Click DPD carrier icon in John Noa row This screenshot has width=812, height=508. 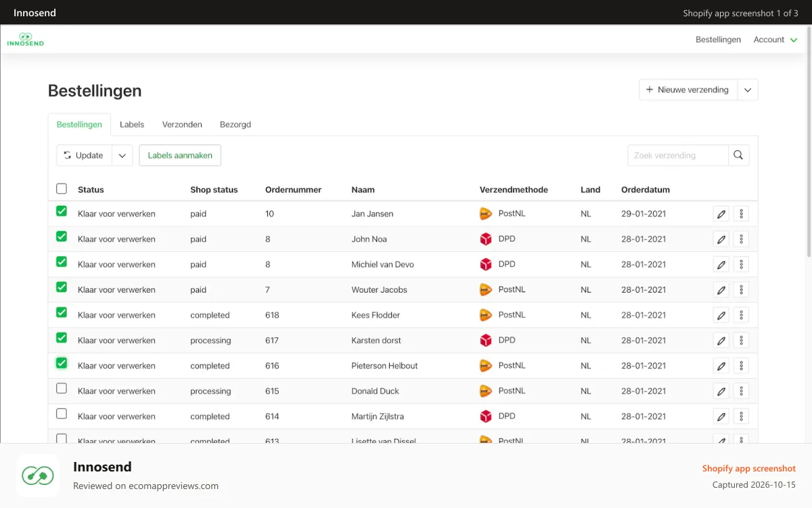coord(486,238)
